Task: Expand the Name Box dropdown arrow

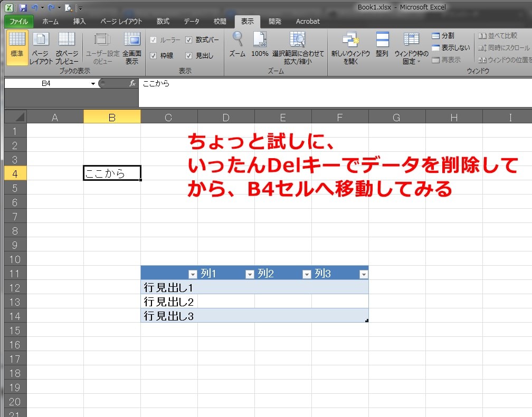Action: click(93, 83)
